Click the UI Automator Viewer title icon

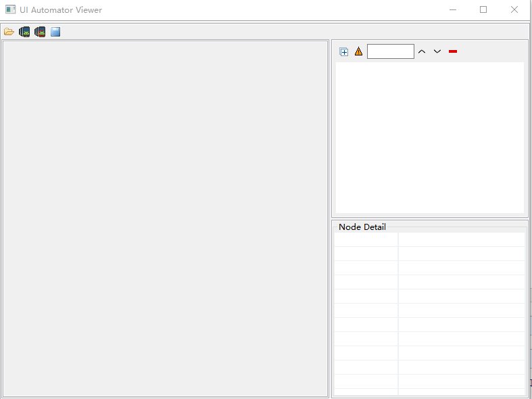(11, 9)
